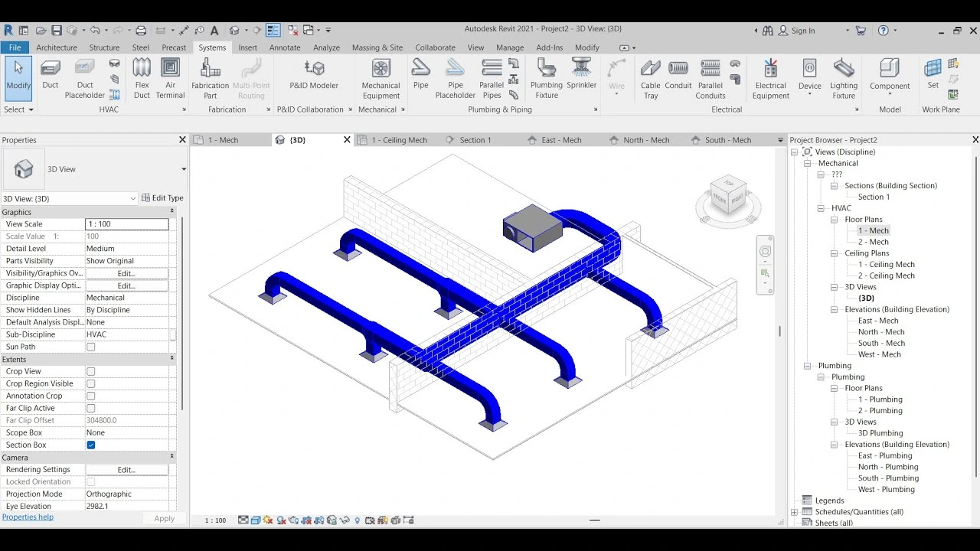Choose the Conduit tool
Viewport: 980px width, 551px height.
pos(678,74)
